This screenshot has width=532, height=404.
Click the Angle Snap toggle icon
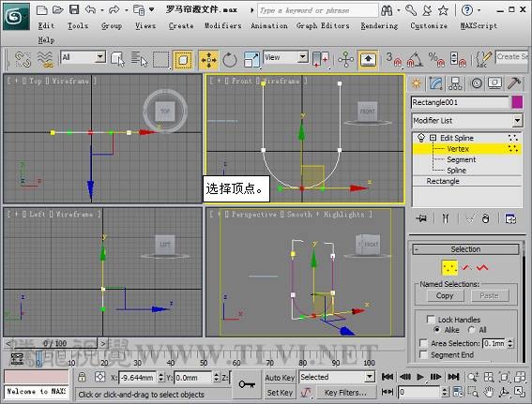(x=415, y=59)
